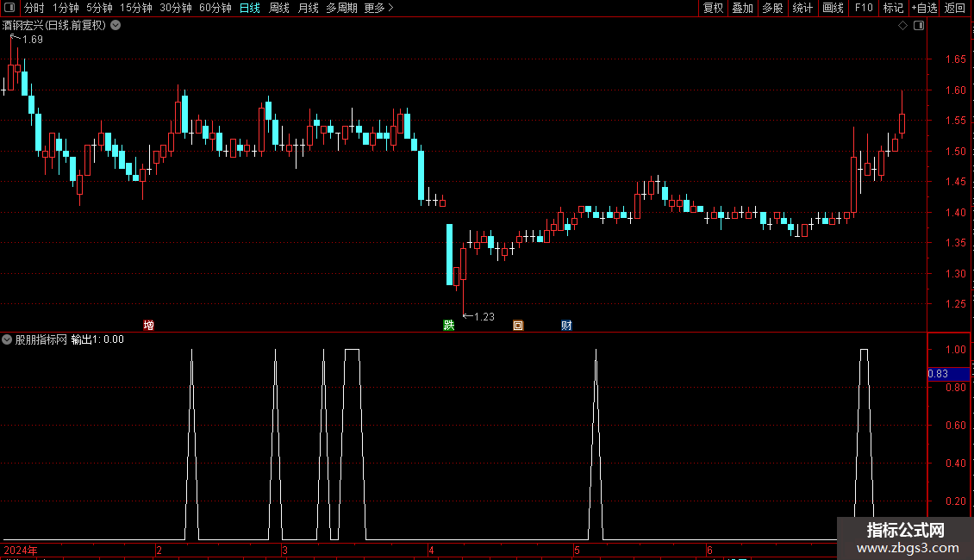The width and height of the screenshot is (974, 560).
Task: Switch to 分时 intraday view
Action: point(34,8)
